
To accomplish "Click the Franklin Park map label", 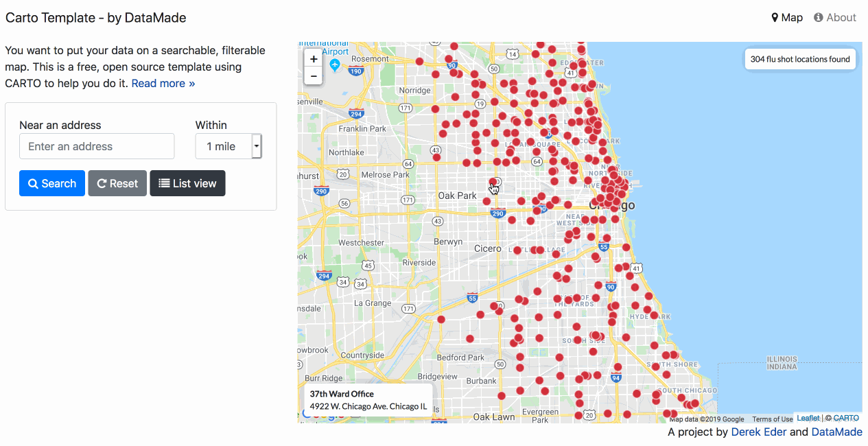I will [362, 128].
